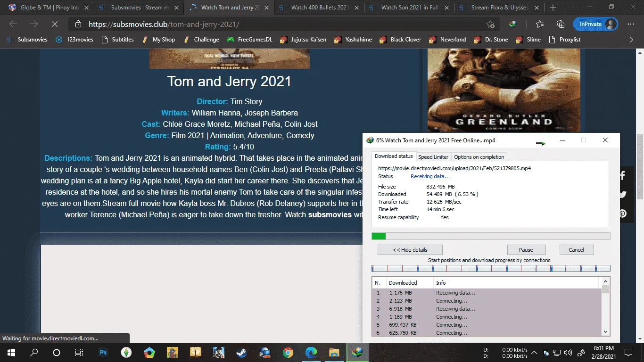
Task: Click the connections progress segment bar
Action: coord(491,269)
